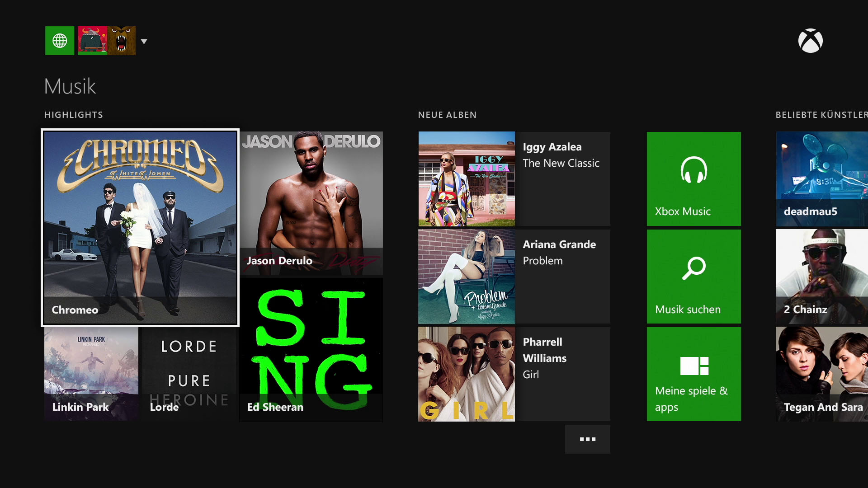Open the Lorde Pure Heroine tile

tap(189, 374)
